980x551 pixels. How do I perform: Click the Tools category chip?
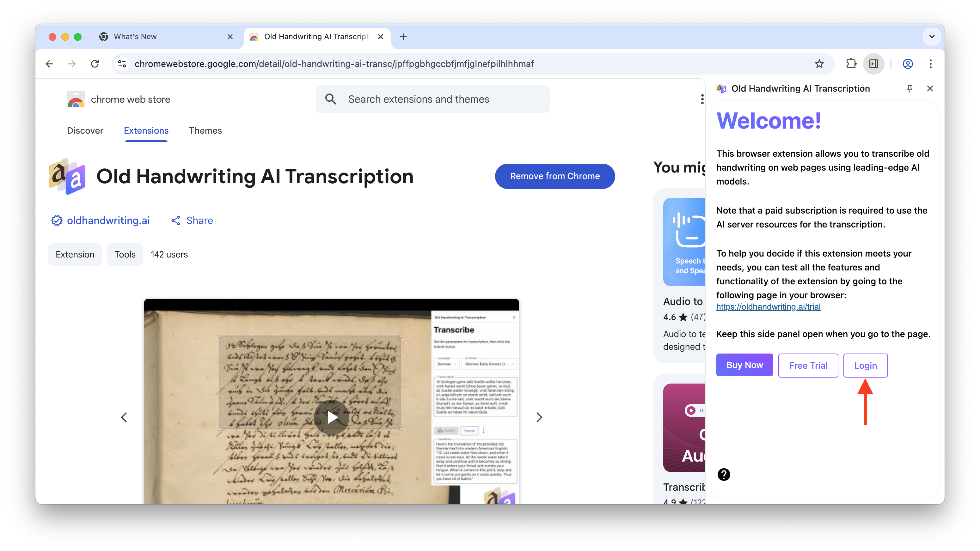pos(125,254)
